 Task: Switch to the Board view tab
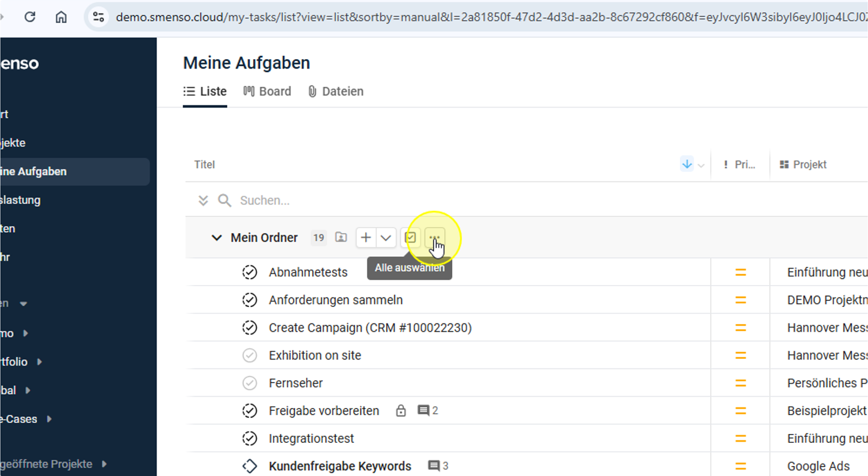tap(268, 92)
